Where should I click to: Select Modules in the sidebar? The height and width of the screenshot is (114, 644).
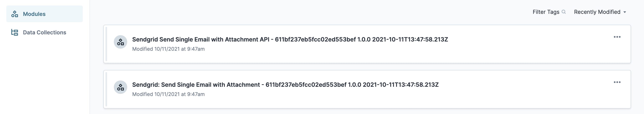tap(45, 14)
